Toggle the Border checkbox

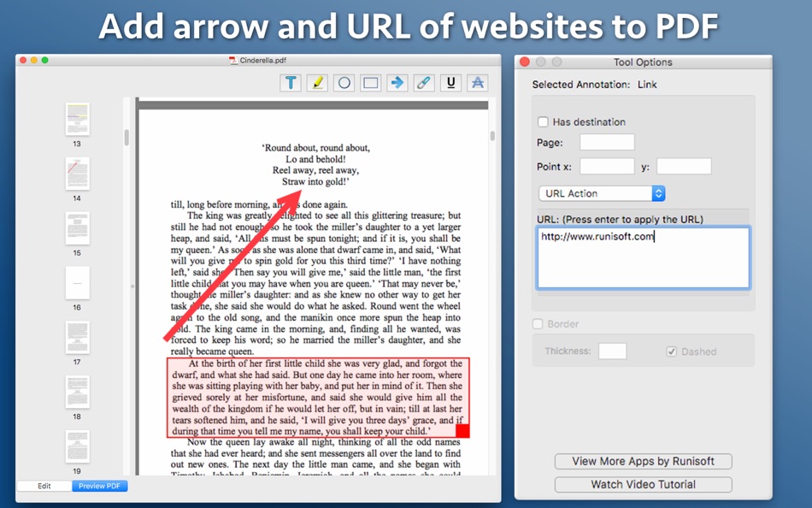[538, 324]
